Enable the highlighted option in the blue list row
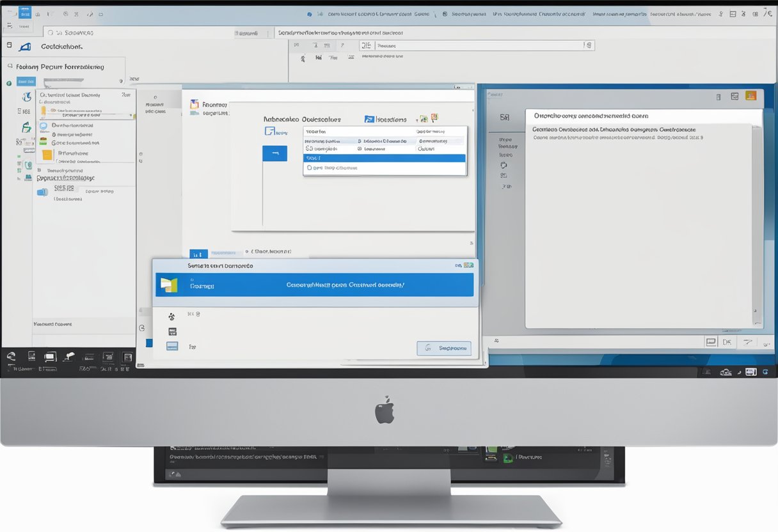The image size is (778, 532). [x=384, y=158]
